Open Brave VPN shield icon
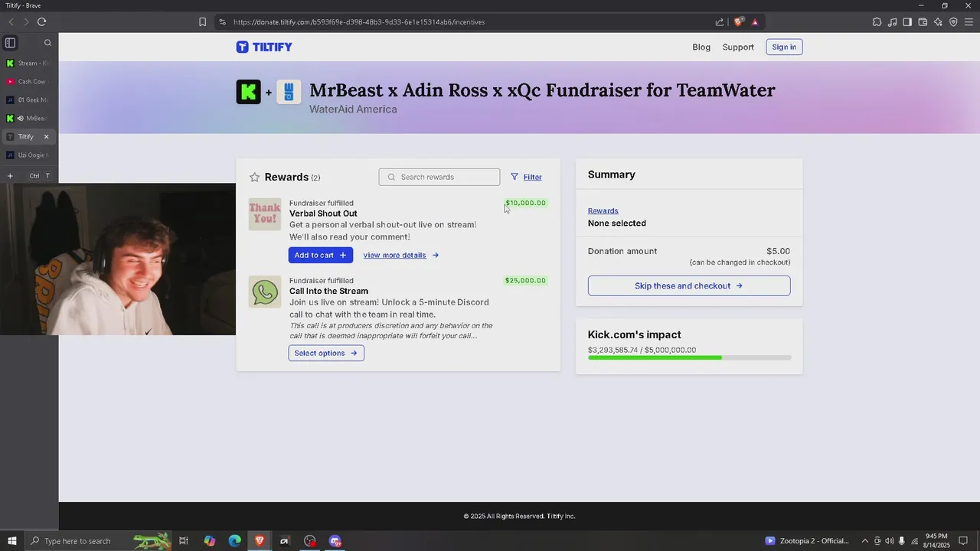The image size is (980, 551). tap(953, 22)
